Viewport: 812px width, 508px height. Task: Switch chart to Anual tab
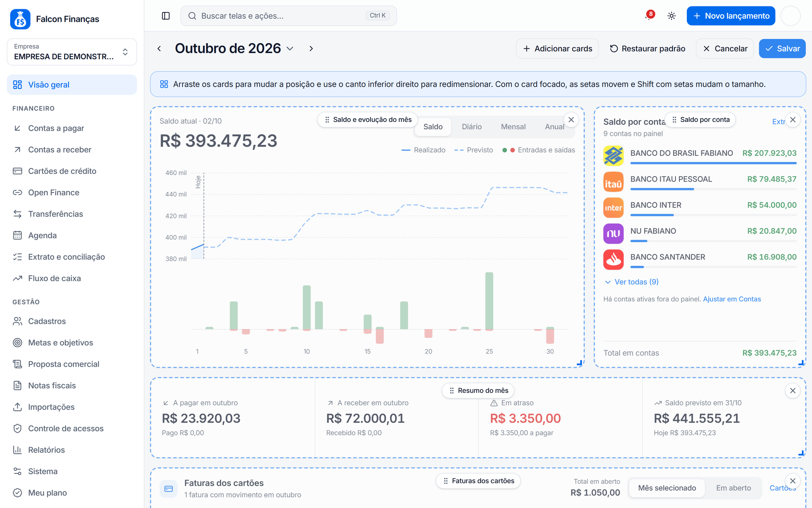click(x=554, y=127)
